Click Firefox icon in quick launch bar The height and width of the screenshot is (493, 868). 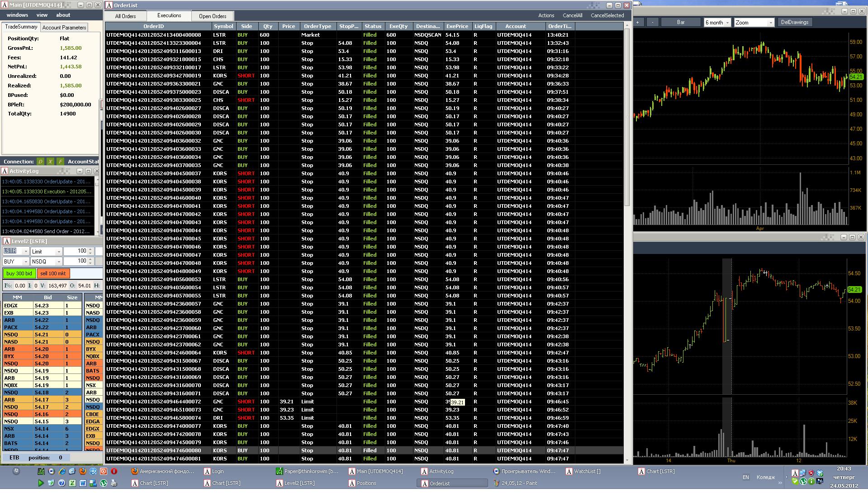tap(82, 471)
